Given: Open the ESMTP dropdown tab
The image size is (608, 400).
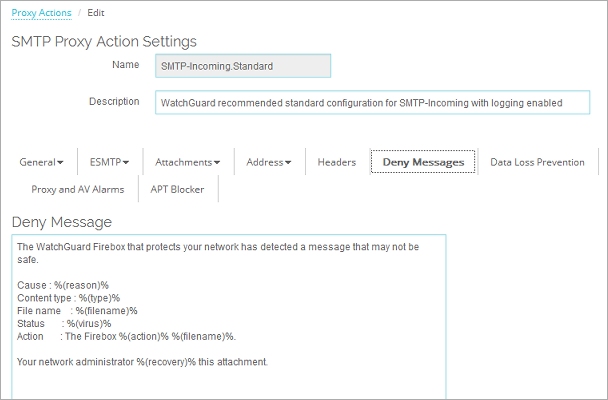Looking at the screenshot, I should pyautogui.click(x=110, y=162).
